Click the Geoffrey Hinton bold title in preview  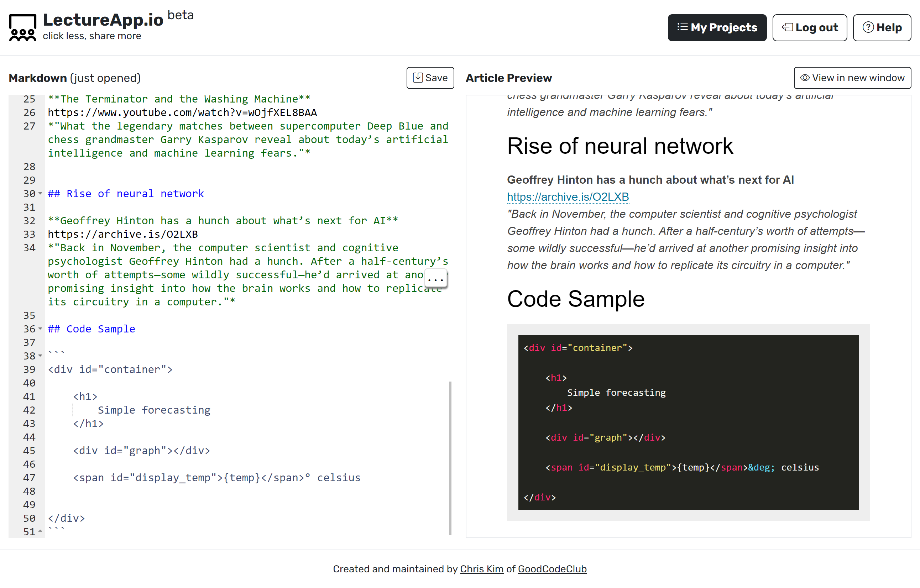650,180
